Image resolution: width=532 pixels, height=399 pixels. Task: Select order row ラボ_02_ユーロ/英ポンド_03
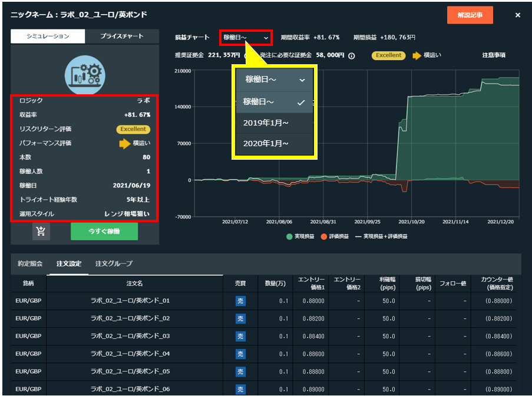263,336
